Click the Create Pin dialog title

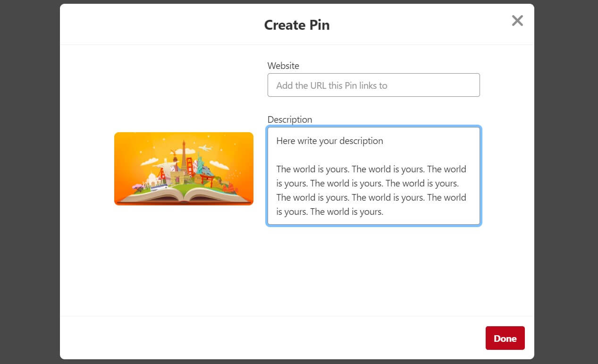click(x=296, y=25)
